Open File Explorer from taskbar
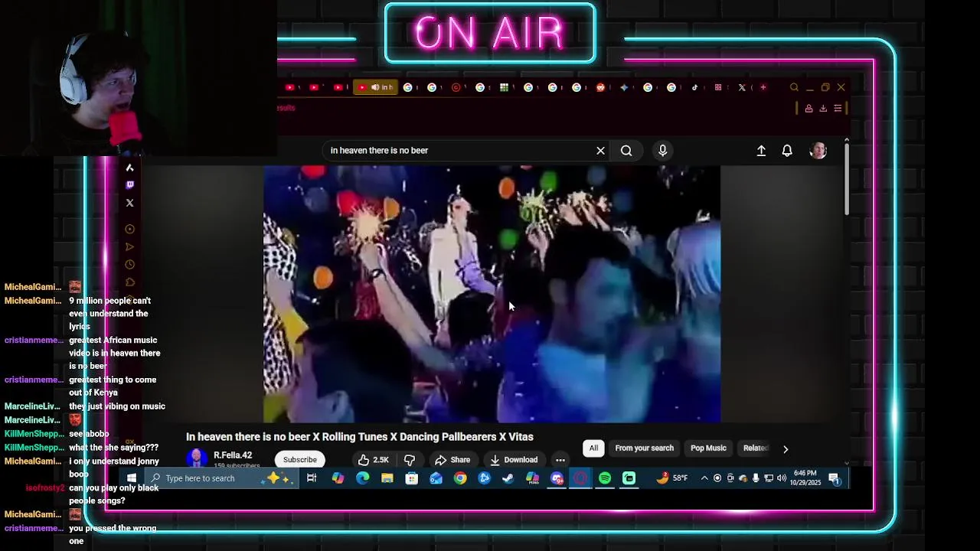The height and width of the screenshot is (551, 980). [x=387, y=478]
